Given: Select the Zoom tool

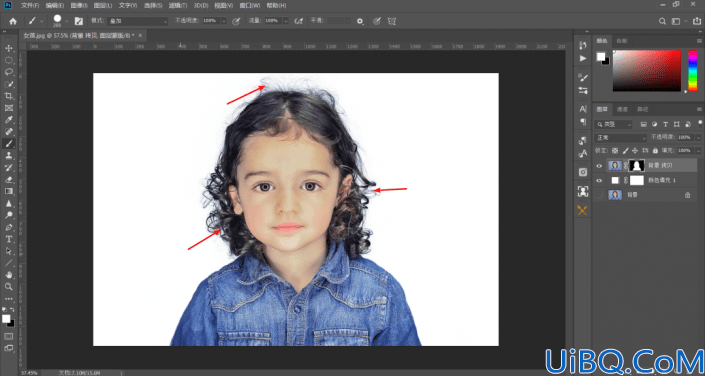Looking at the screenshot, I should [x=9, y=286].
